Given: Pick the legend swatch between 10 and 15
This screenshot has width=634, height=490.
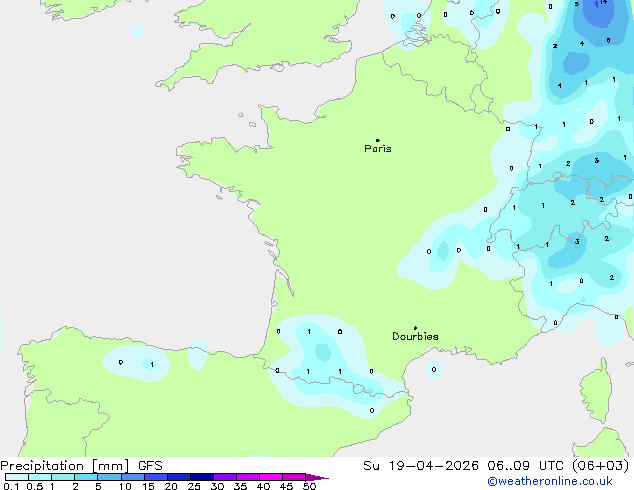Looking at the screenshot, I should pyautogui.click(x=133, y=477).
